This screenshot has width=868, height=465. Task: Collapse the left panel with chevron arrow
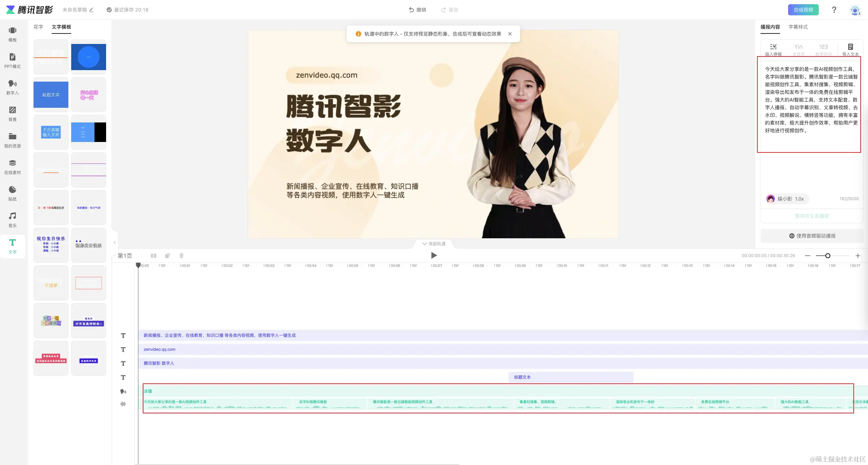(x=114, y=242)
